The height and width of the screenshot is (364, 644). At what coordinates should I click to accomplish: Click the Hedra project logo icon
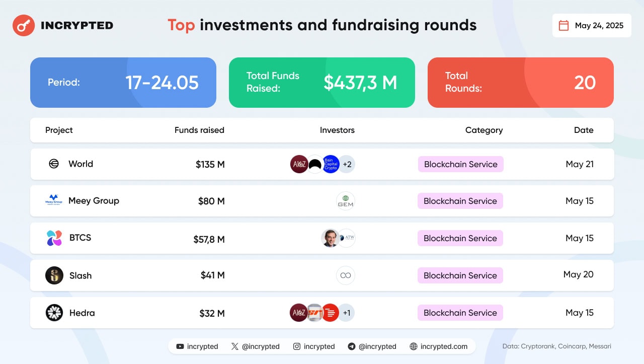(x=54, y=313)
